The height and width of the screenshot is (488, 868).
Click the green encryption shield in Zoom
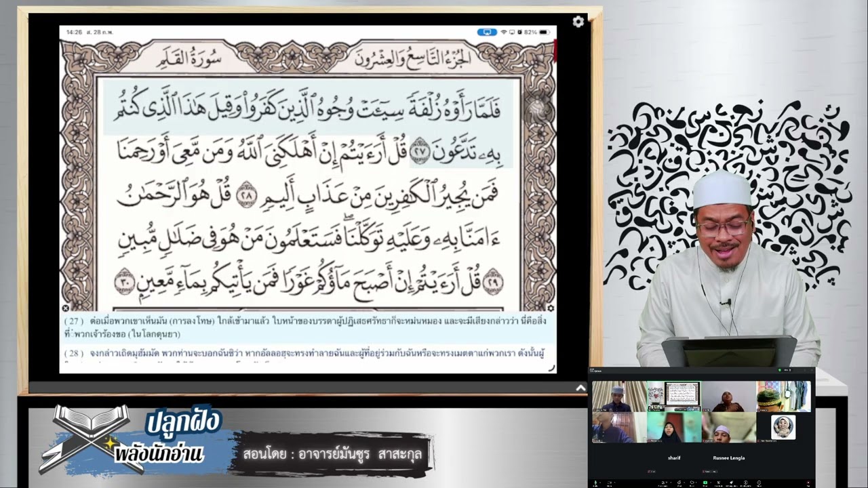click(780, 370)
